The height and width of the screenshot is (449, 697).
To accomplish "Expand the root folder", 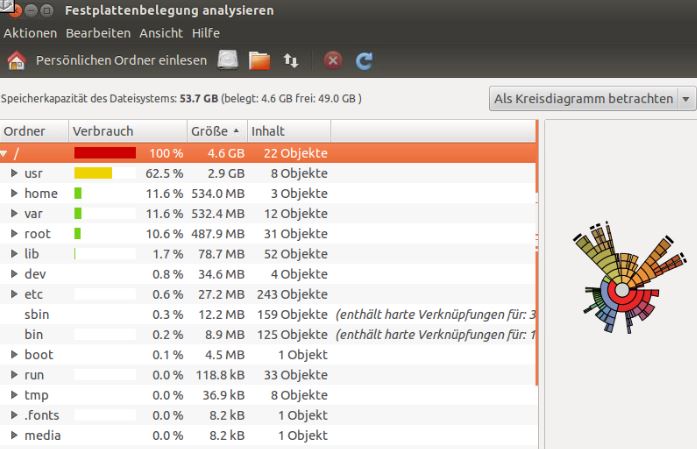I will (x=14, y=234).
